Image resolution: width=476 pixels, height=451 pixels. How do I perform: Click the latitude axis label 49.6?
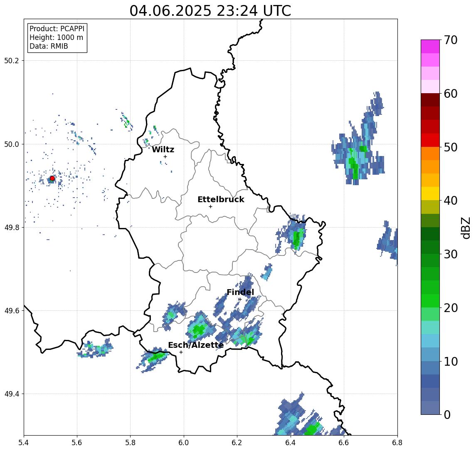coord(11,311)
